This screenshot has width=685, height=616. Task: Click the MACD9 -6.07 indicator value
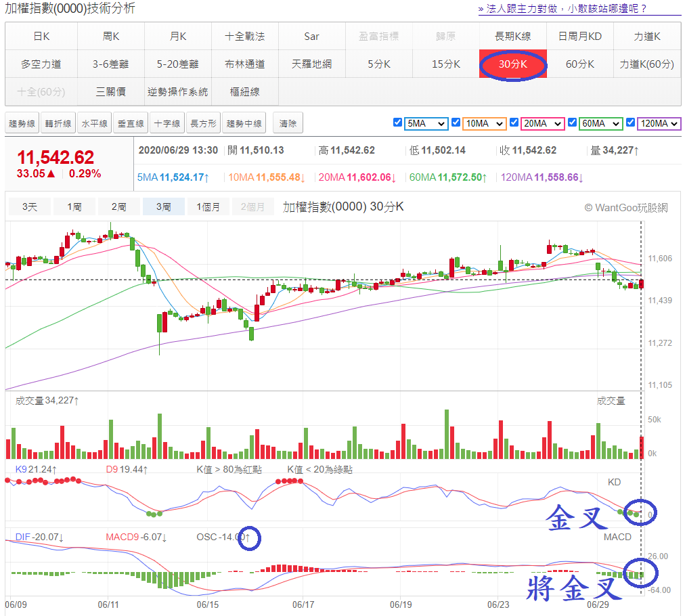tap(136, 537)
